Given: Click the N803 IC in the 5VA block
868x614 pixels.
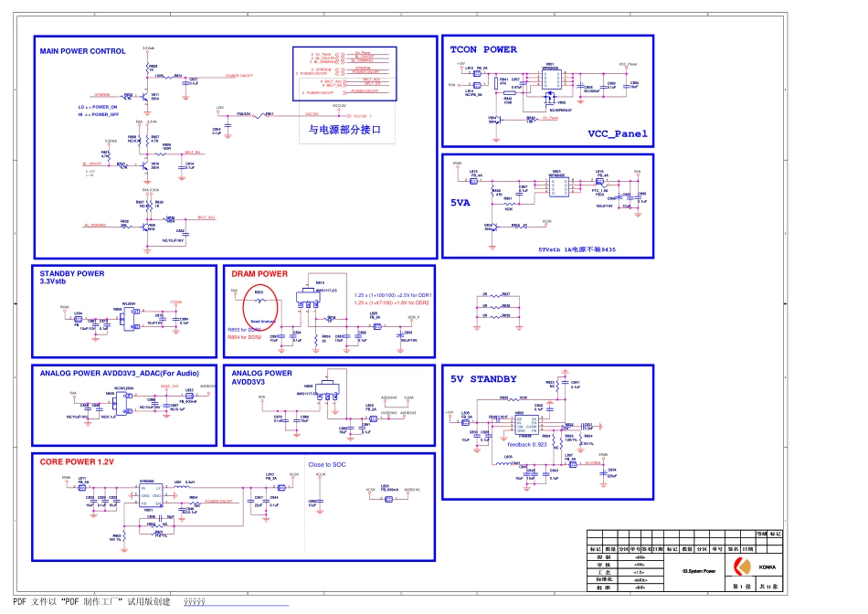Looking at the screenshot, I should pyautogui.click(x=557, y=185).
